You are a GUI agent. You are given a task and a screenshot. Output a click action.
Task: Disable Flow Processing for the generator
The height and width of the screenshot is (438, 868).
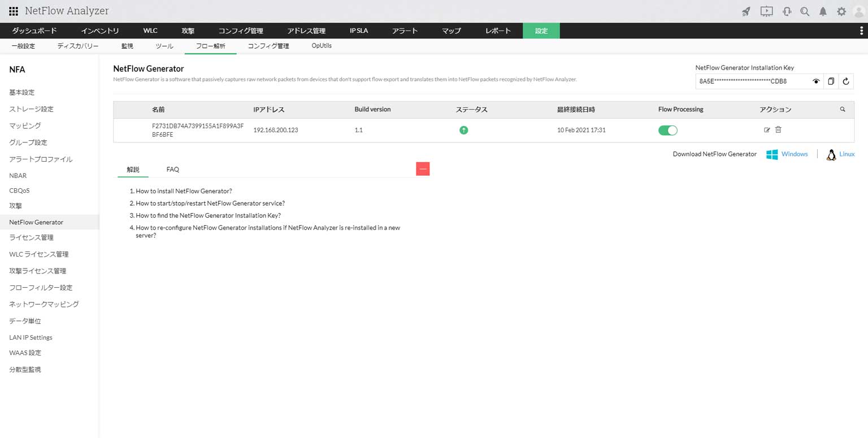668,130
